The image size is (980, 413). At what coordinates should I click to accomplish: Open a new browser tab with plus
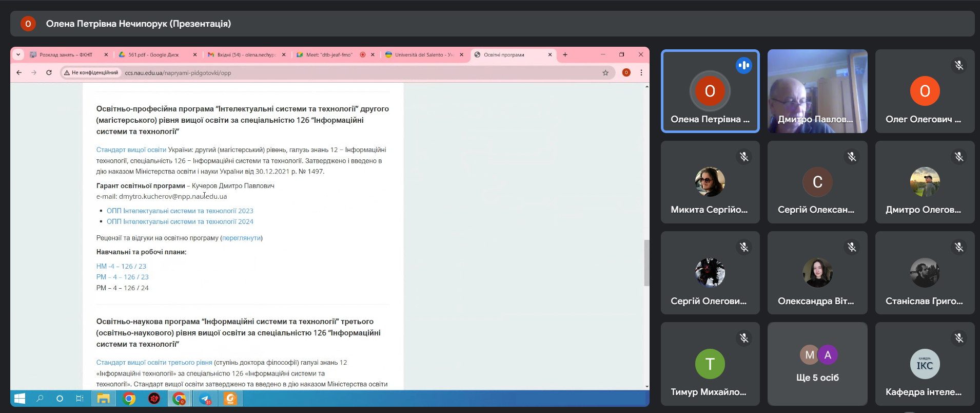tap(565, 54)
